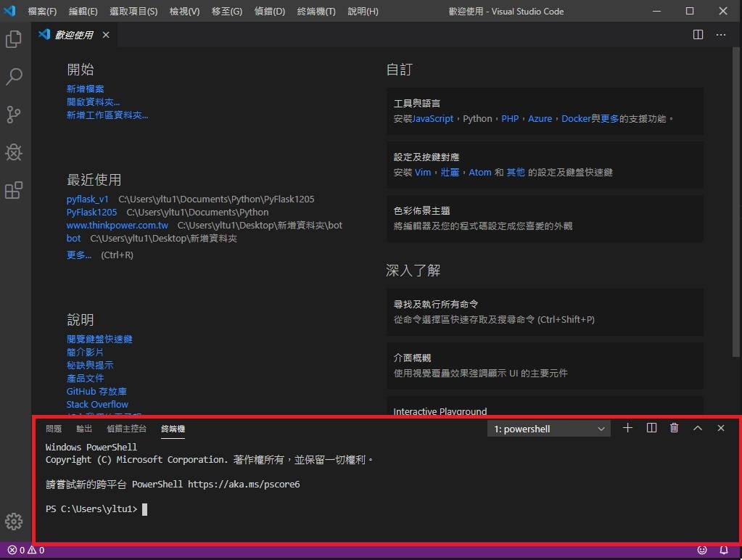Click the 新增檔案 link
Image resolution: width=742 pixels, height=560 pixels.
point(85,89)
